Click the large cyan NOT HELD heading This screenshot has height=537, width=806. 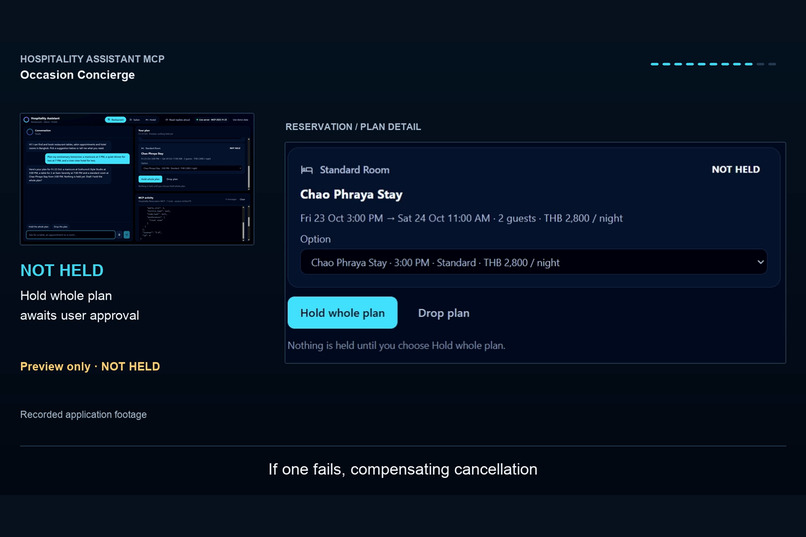coord(62,270)
